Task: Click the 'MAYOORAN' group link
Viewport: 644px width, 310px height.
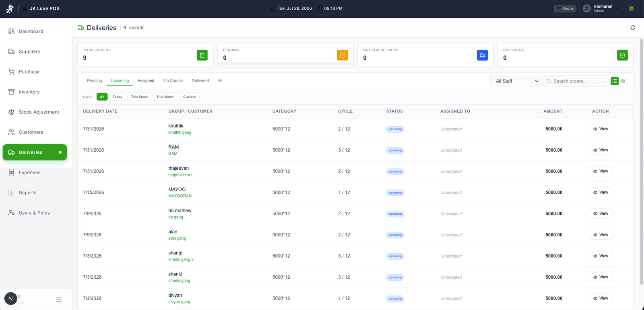Action: coord(180,196)
